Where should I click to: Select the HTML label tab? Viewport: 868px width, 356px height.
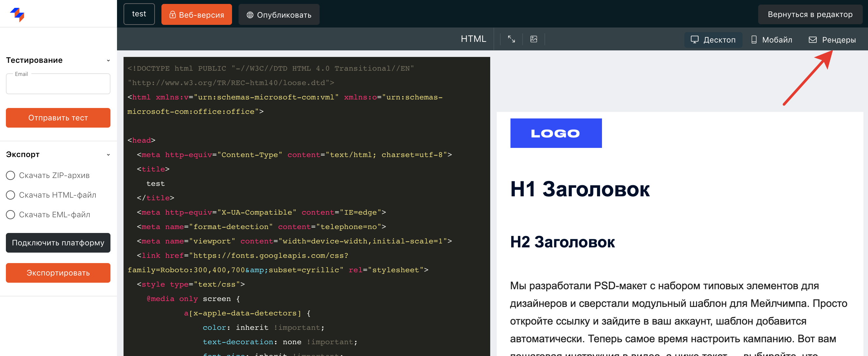[473, 39]
